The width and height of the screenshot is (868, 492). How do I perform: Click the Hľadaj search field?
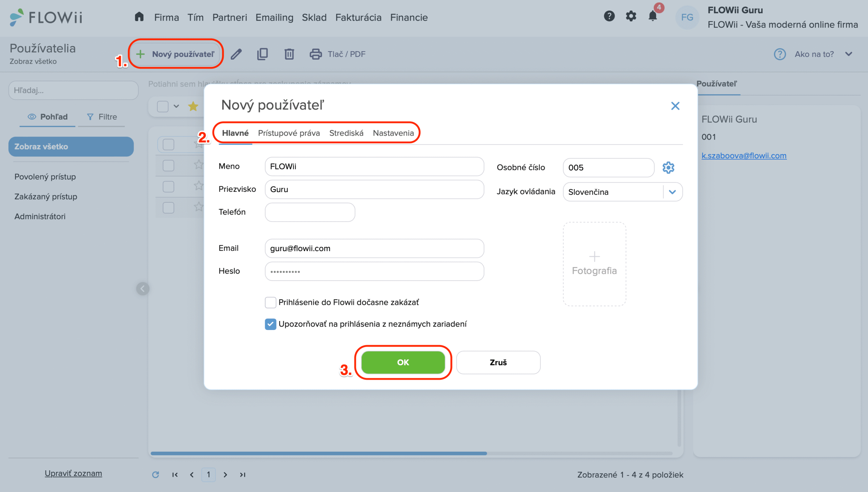[73, 90]
